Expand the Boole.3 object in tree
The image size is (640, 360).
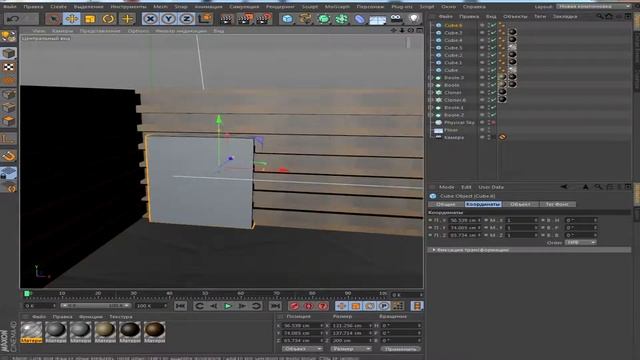tap(431, 78)
